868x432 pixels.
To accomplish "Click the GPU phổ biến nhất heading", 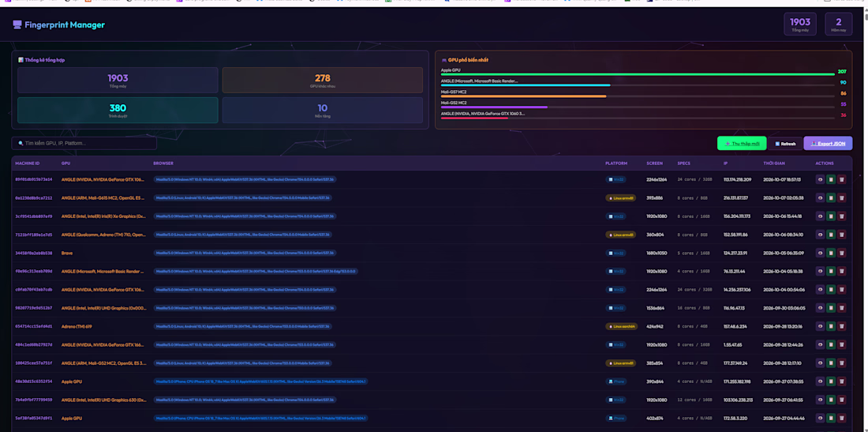I will click(468, 60).
